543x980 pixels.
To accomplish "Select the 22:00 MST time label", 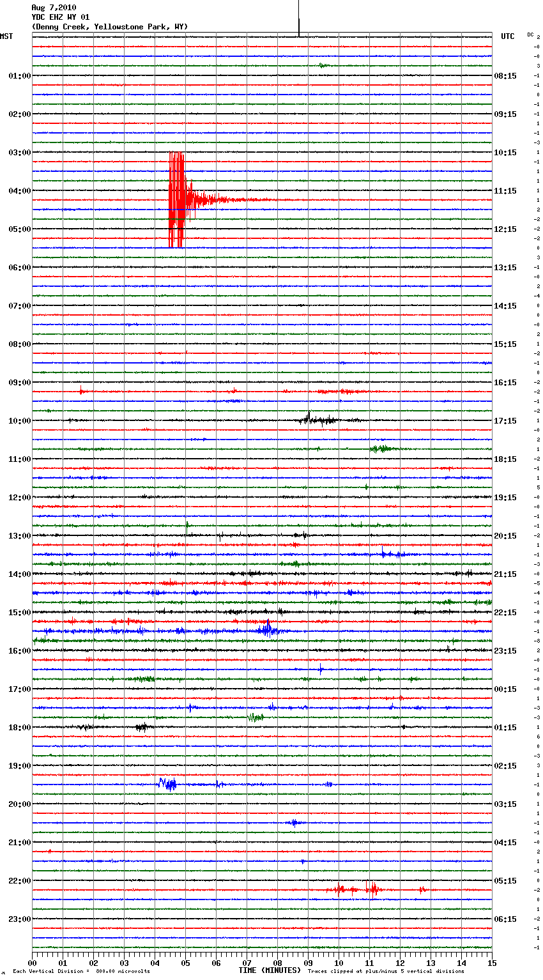I will point(19,881).
